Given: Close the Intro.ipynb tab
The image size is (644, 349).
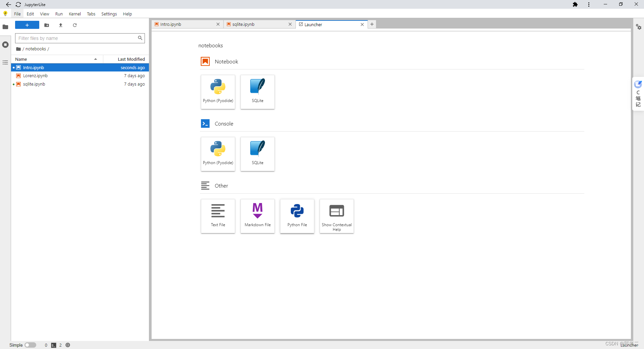Looking at the screenshot, I should pyautogui.click(x=218, y=24).
